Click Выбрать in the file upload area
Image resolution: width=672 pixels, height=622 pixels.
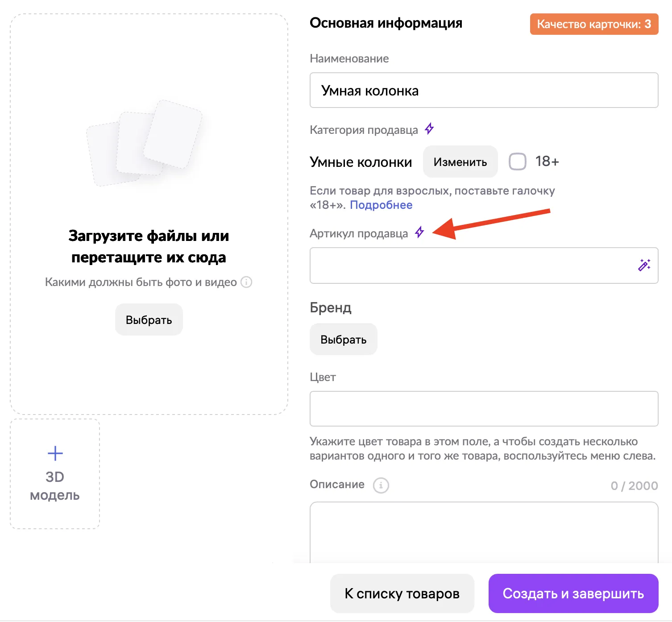pyautogui.click(x=149, y=320)
